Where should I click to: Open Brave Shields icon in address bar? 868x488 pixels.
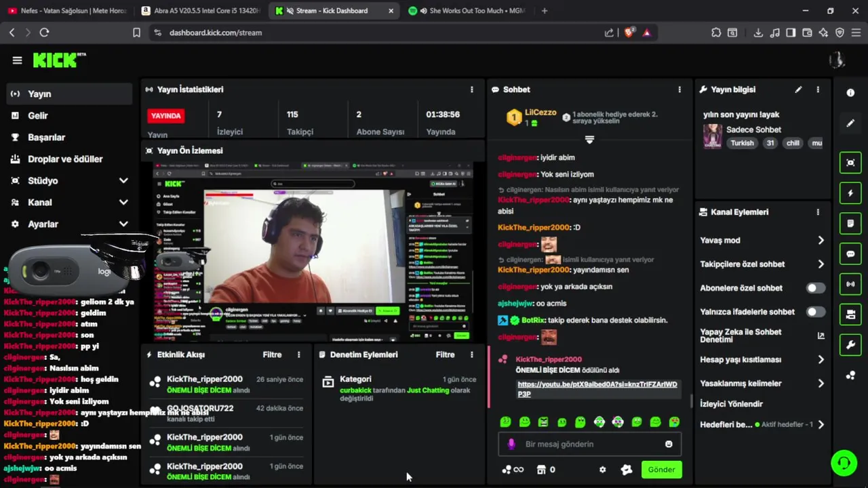pos(629,33)
